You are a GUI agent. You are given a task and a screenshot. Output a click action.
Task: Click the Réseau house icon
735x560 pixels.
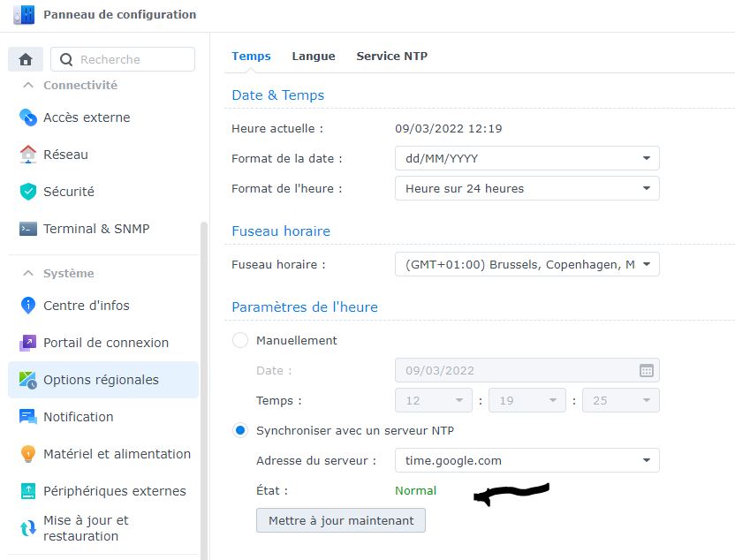(x=28, y=155)
